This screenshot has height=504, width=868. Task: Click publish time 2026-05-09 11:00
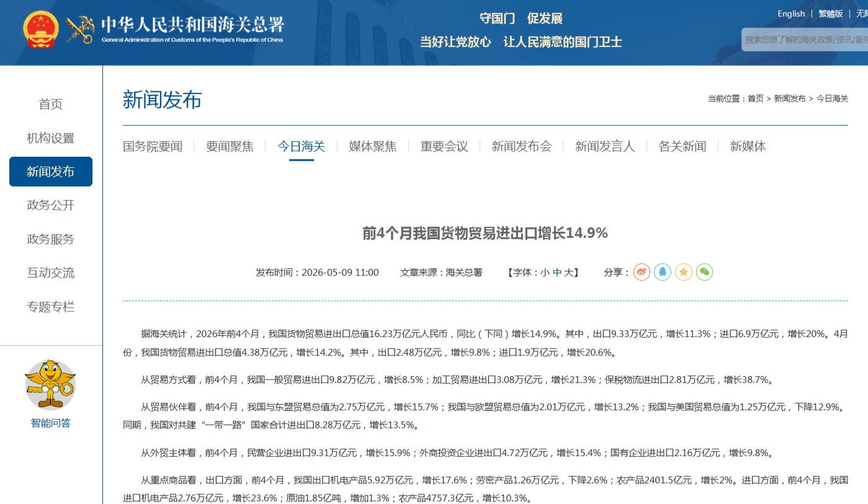[x=340, y=272]
